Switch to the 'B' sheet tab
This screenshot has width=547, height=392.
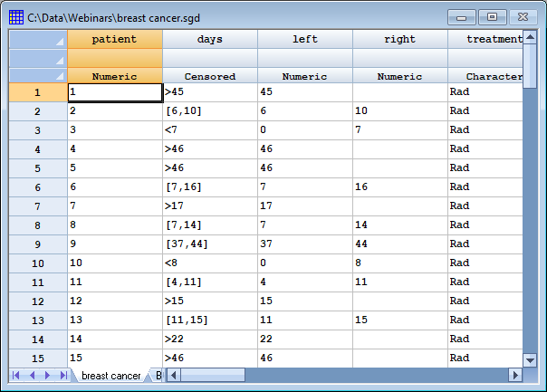158,376
